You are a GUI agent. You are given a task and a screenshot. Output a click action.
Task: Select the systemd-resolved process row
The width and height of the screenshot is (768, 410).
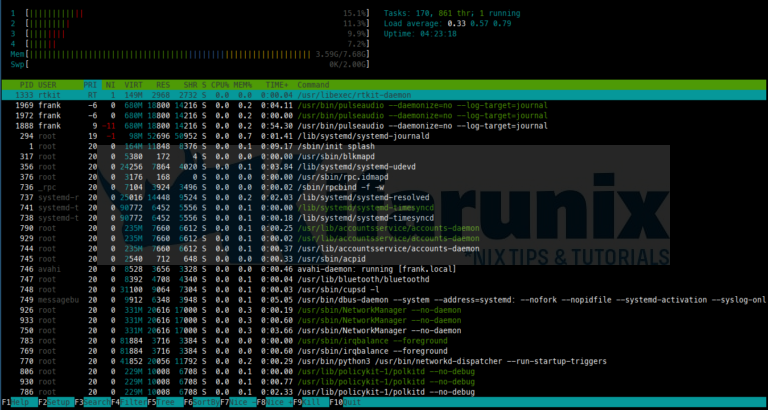pyautogui.click(x=384, y=197)
